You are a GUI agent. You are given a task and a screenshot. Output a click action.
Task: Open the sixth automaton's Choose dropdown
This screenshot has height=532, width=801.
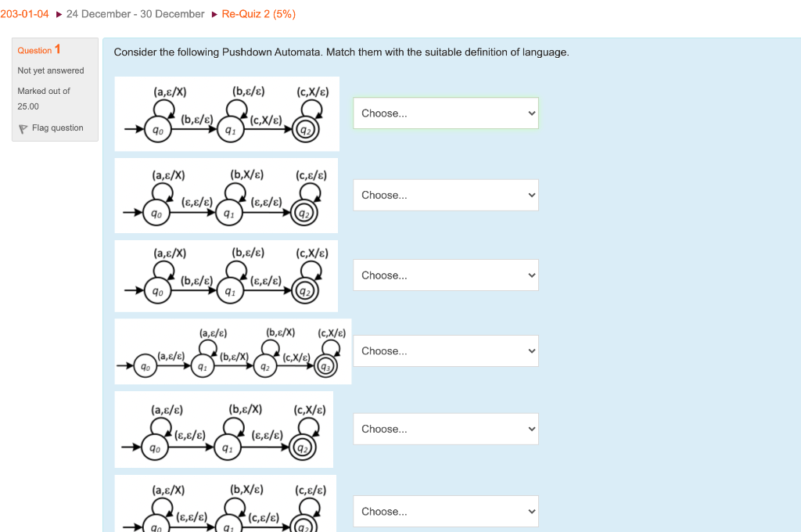click(x=445, y=511)
